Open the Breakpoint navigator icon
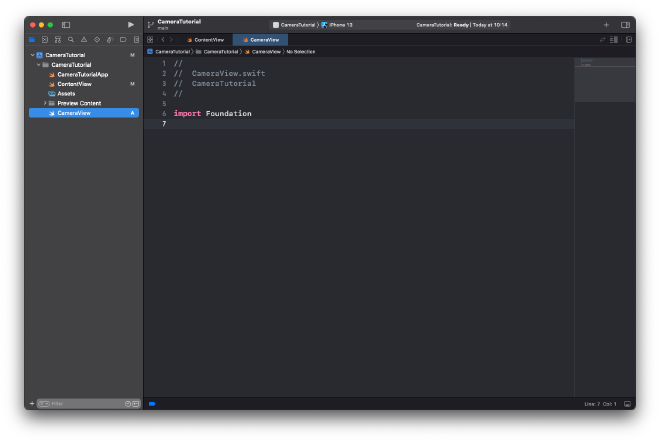The height and width of the screenshot is (442, 660). (123, 40)
